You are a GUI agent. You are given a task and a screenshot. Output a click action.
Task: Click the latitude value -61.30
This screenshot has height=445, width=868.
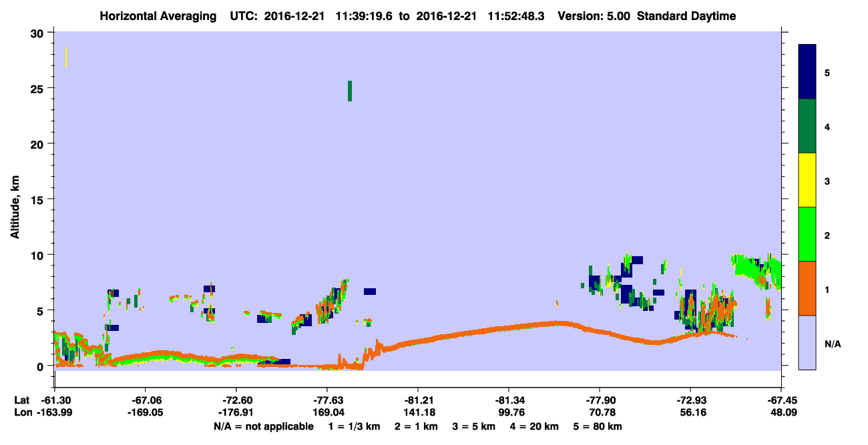[55, 400]
